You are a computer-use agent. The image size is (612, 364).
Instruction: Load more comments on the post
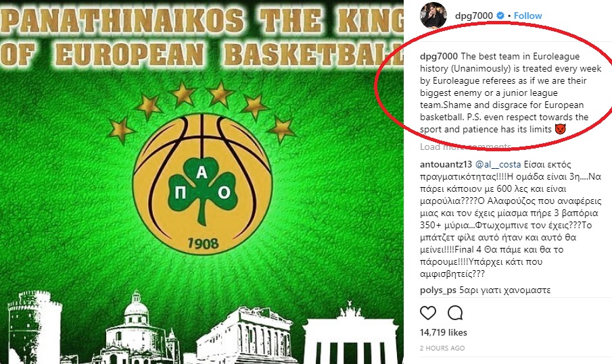click(x=465, y=147)
